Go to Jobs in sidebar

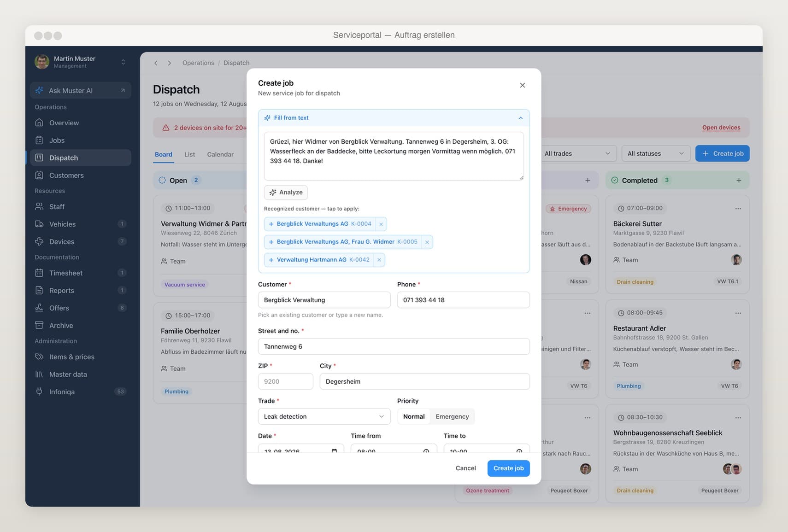81,140
